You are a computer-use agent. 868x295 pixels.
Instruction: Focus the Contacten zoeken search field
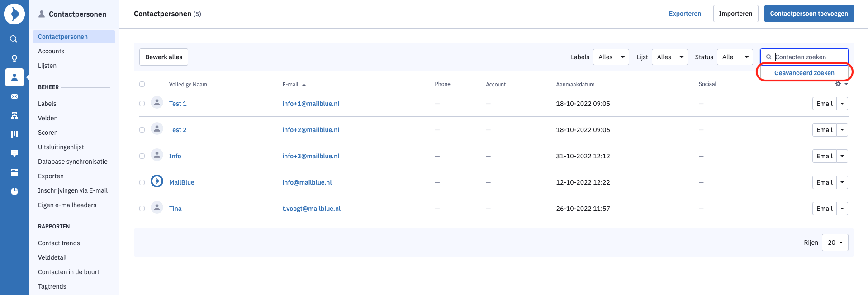pos(804,57)
